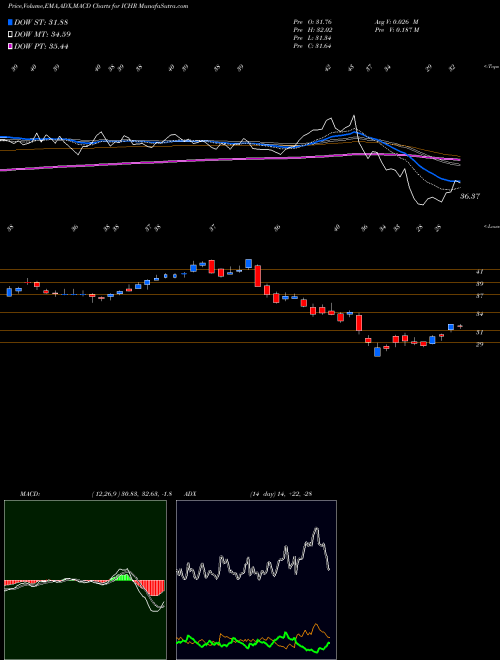Click the green MACD histogram bars

[x=122, y=578]
